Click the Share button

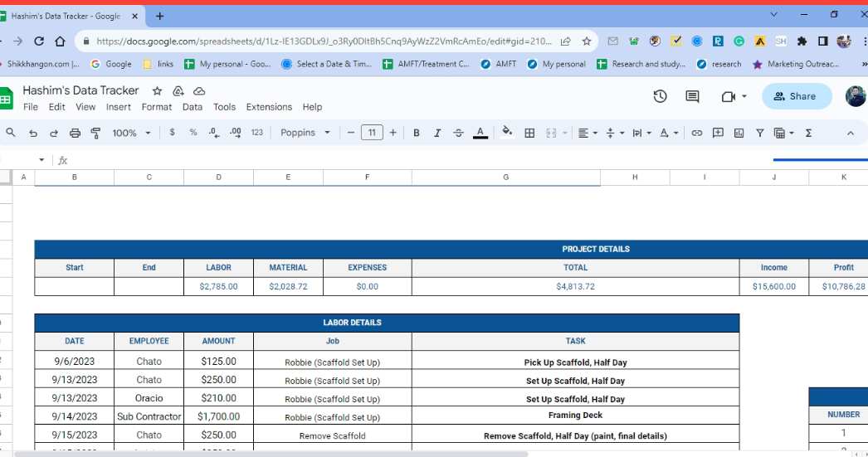point(796,96)
